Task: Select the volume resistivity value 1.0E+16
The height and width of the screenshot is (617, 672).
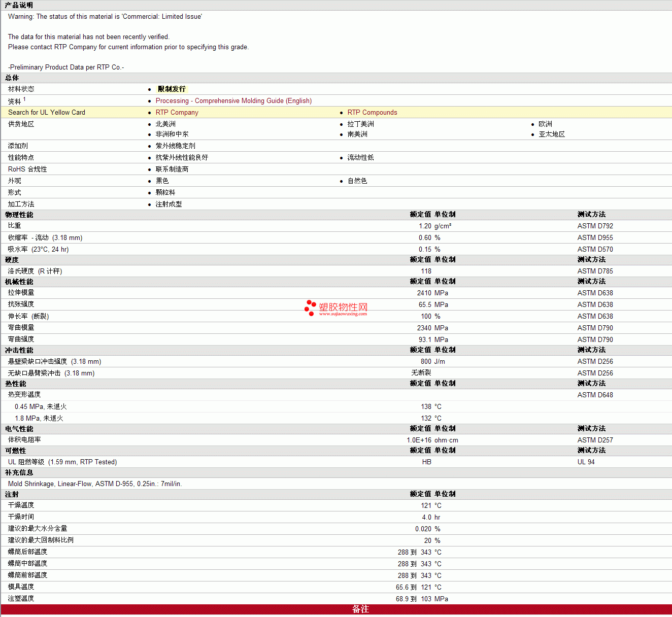Action: tap(419, 440)
